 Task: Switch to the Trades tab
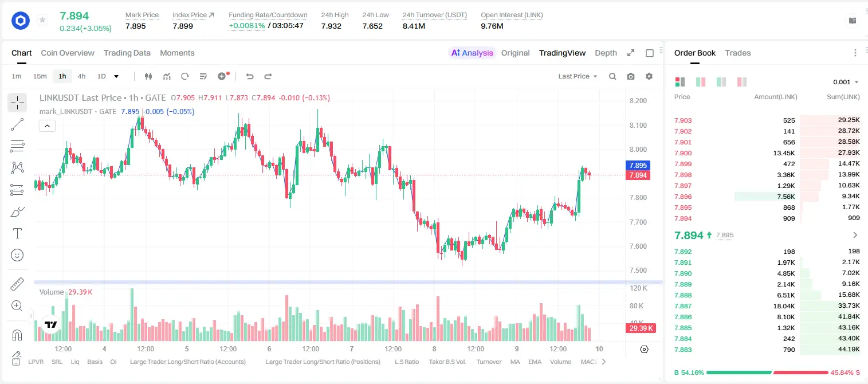tap(737, 53)
